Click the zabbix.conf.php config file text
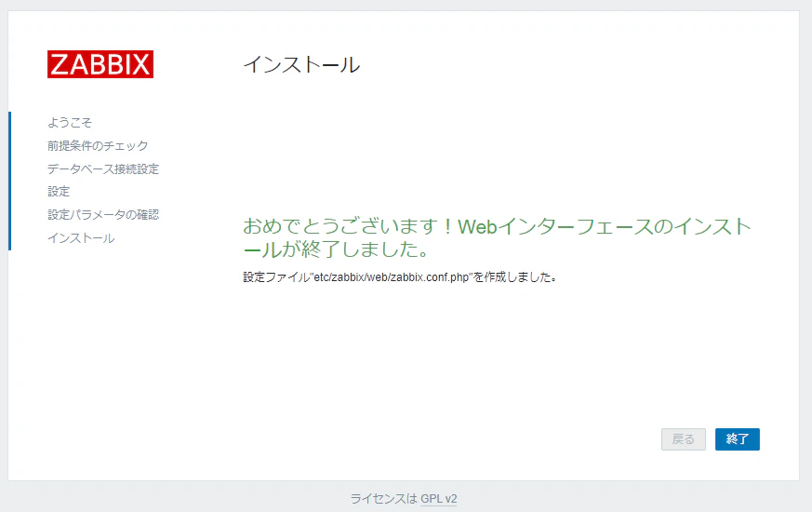The width and height of the screenshot is (812, 512). coord(400,277)
